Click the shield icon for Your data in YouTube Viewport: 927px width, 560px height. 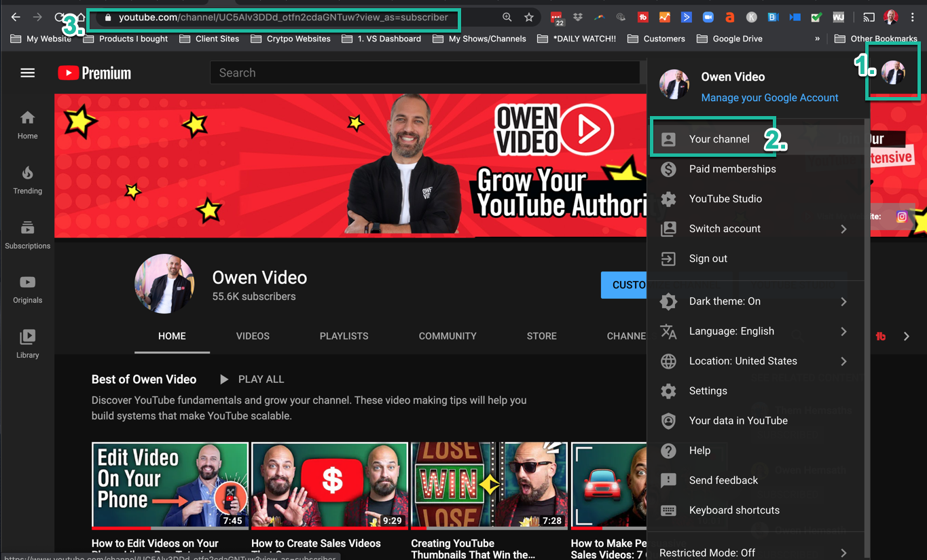(x=668, y=421)
